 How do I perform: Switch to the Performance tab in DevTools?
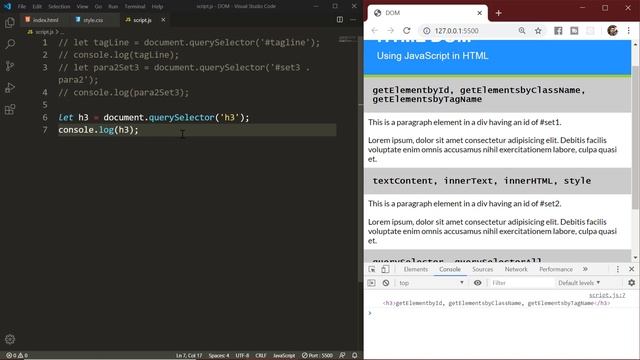556,269
